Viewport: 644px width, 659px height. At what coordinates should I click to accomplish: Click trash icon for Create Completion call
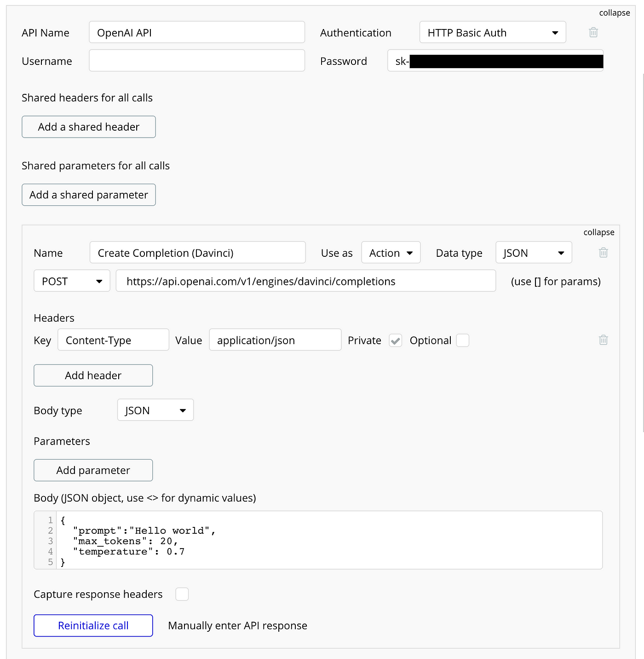pyautogui.click(x=604, y=252)
